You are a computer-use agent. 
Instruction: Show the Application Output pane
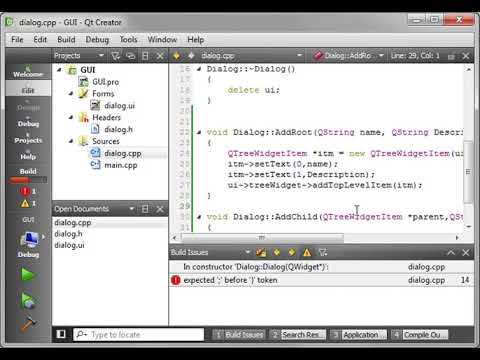tap(359, 334)
